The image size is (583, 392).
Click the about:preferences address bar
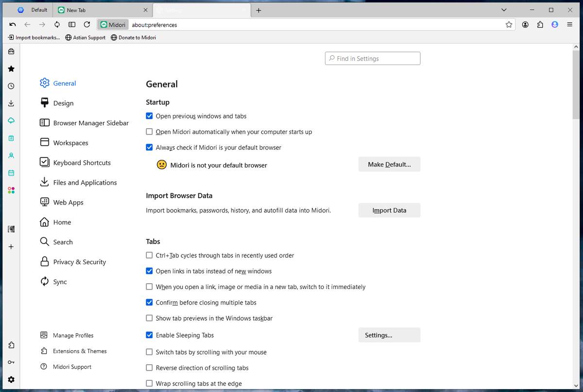(316, 24)
